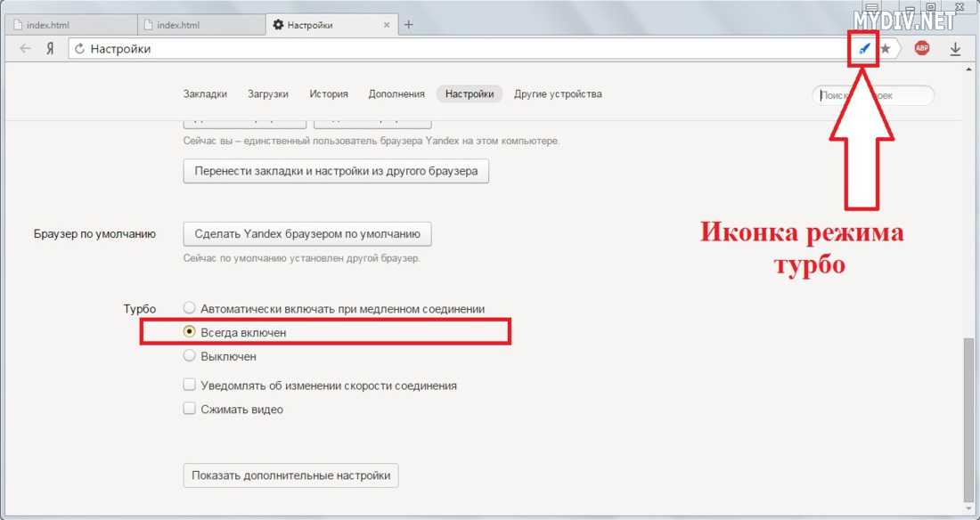This screenshot has width=980, height=520.
Task: Focus the settings search field
Action: click(x=873, y=95)
